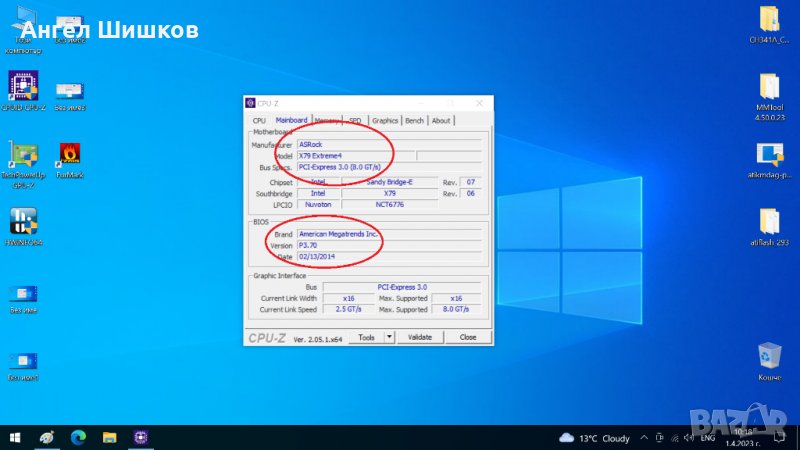Click the Microsoft Edge taskbar icon
The height and width of the screenshot is (450, 800).
pyautogui.click(x=78, y=438)
